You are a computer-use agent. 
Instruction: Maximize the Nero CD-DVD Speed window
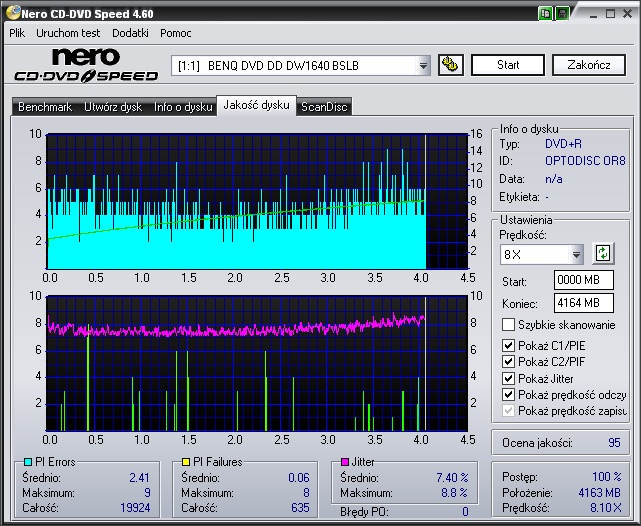coord(610,14)
